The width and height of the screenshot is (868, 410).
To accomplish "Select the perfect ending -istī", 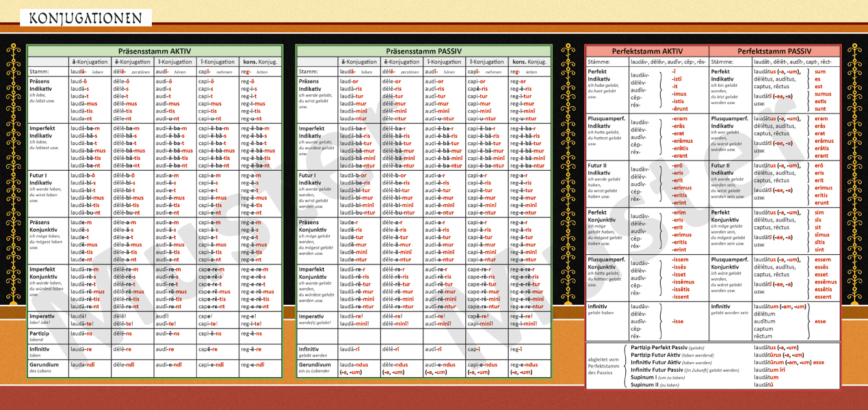I will (x=678, y=79).
